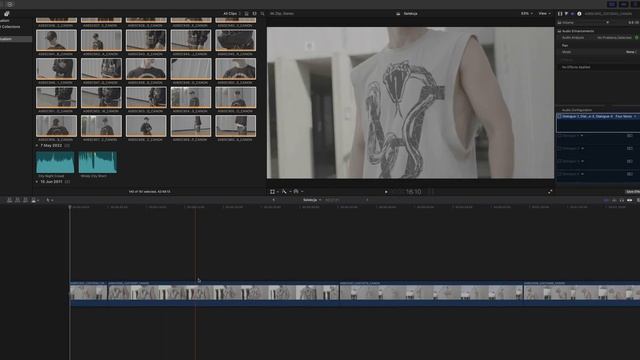Enable the third Dialogue channel checkbox
The height and width of the screenshot is (360, 640).
tap(559, 162)
